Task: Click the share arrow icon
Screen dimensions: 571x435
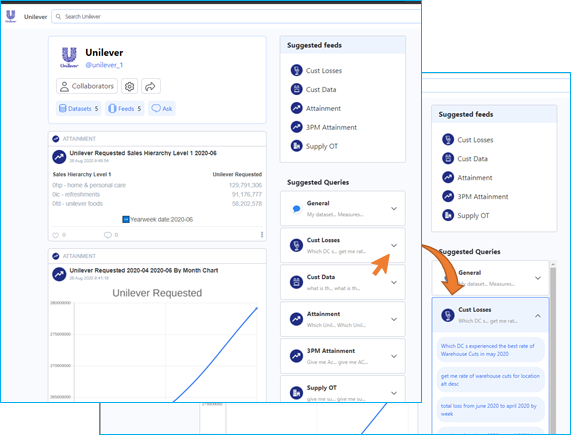Action: pyautogui.click(x=150, y=86)
